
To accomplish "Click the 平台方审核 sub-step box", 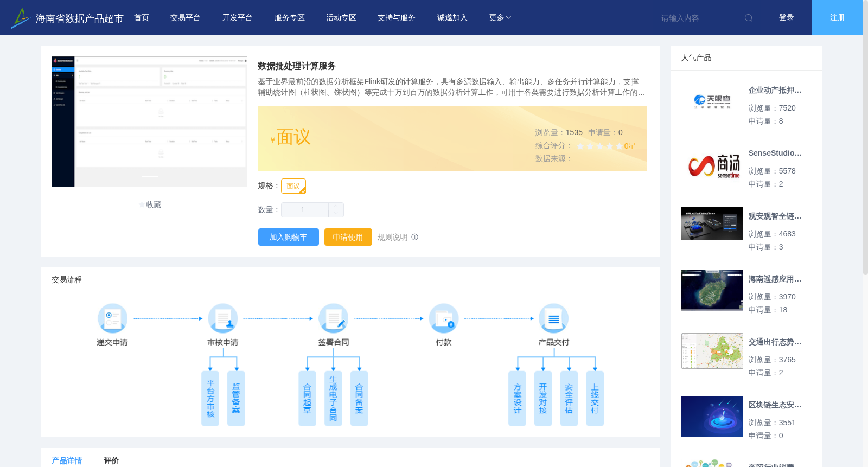I will [210, 399].
